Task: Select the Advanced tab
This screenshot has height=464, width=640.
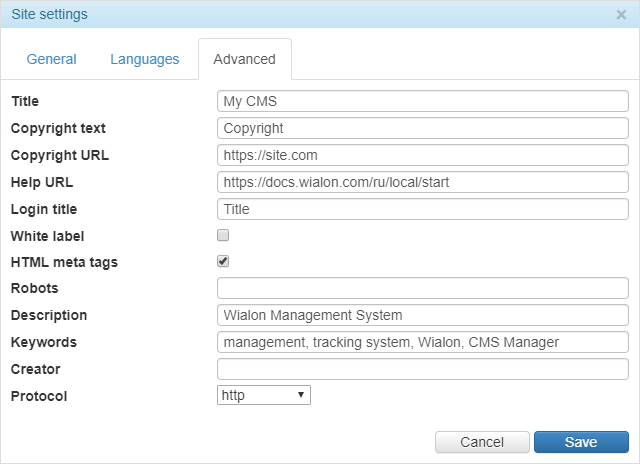Action: [245, 59]
